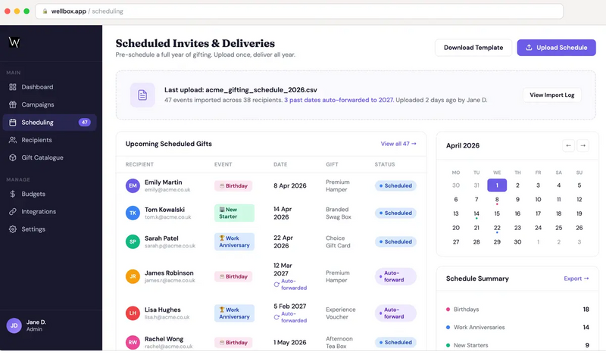This screenshot has width=606, height=364.
Task: Click the pink Birthdays legend dot
Action: tap(448, 310)
